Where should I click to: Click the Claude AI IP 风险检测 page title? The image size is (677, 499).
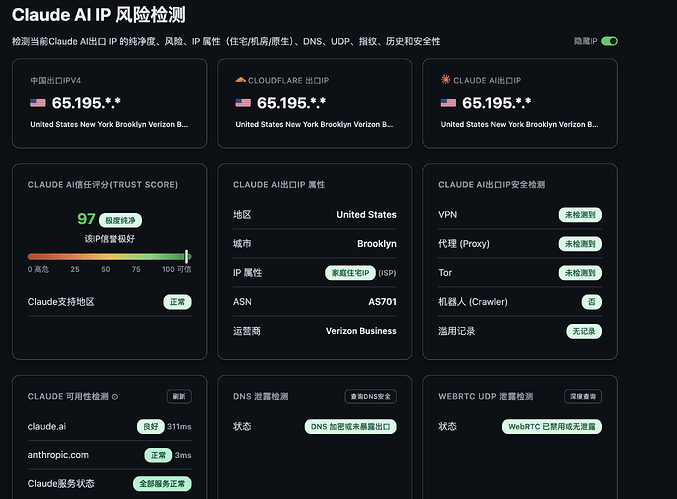[98, 15]
